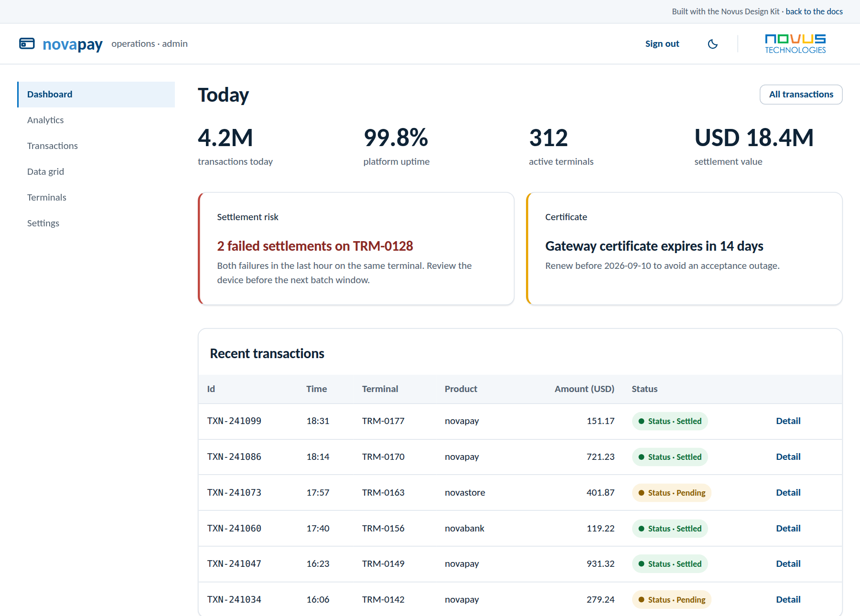Image resolution: width=860 pixels, height=616 pixels.
Task: Click the Amount (USD) column header
Action: click(x=584, y=389)
